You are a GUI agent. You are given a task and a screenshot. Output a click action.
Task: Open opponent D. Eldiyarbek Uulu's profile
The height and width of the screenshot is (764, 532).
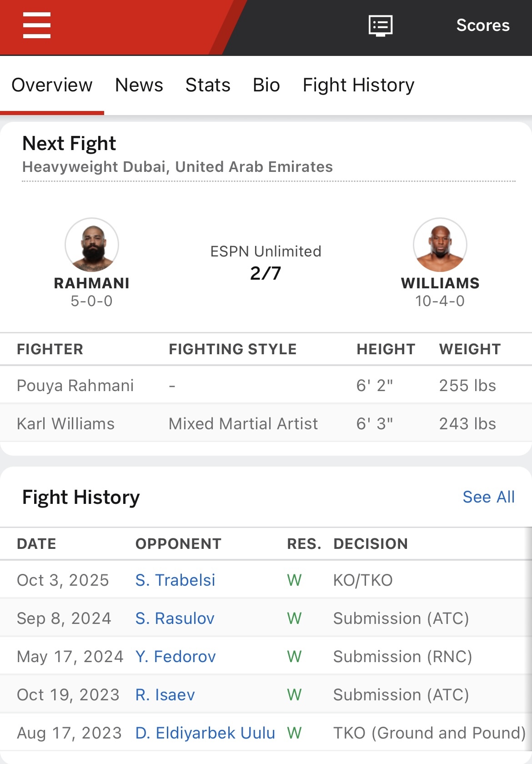coord(205,733)
